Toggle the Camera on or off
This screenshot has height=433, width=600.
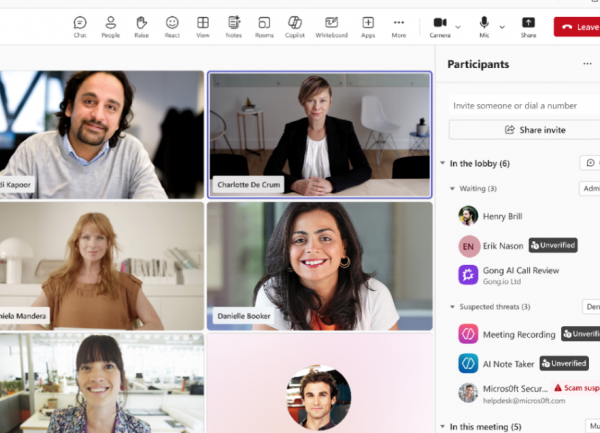(440, 27)
